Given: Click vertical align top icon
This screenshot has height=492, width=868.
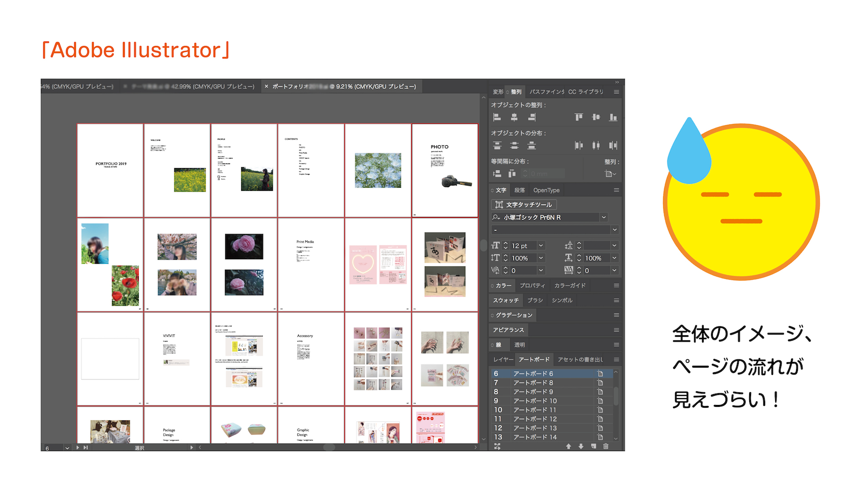Looking at the screenshot, I should pos(579,118).
